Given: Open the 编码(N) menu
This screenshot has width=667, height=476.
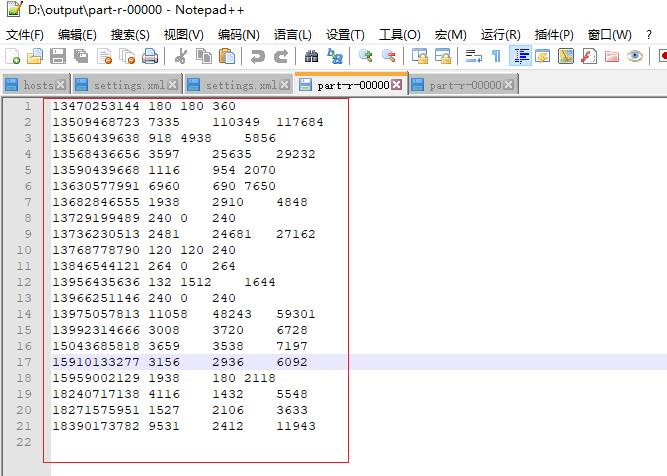Looking at the screenshot, I should tap(239, 34).
